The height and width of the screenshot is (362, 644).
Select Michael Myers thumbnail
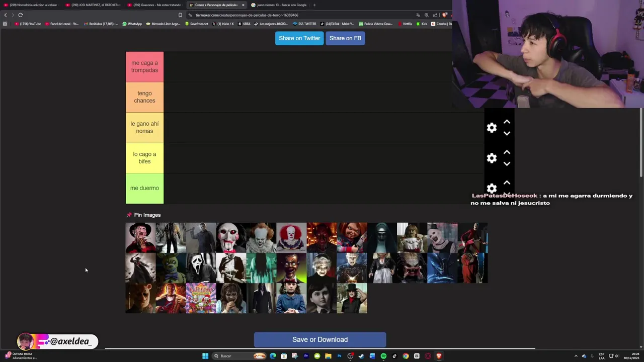pyautogui.click(x=201, y=238)
